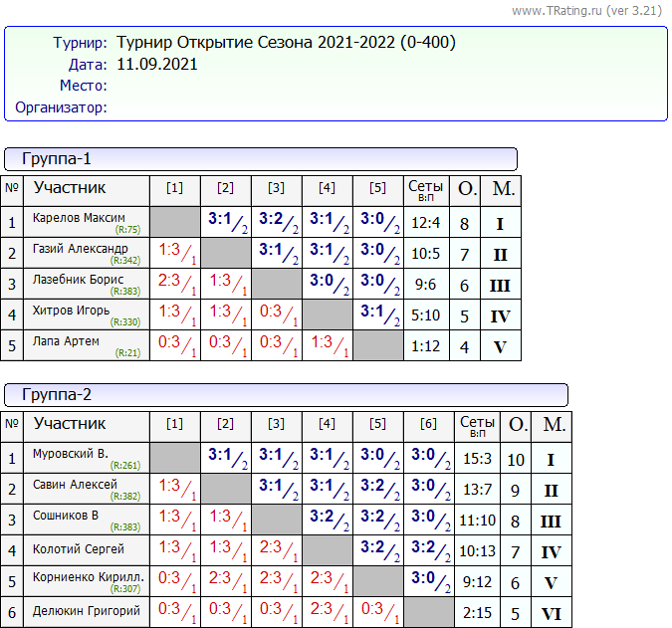Select player Корниенко Кирилл
Viewport: 672px width, 628px height.
tap(88, 578)
